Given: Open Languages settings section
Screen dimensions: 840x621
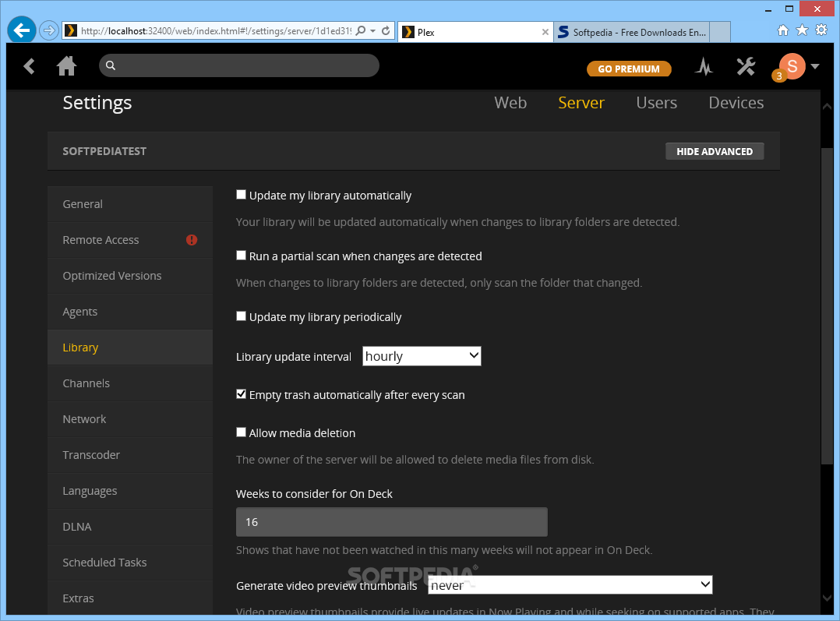Looking at the screenshot, I should pos(130,491).
